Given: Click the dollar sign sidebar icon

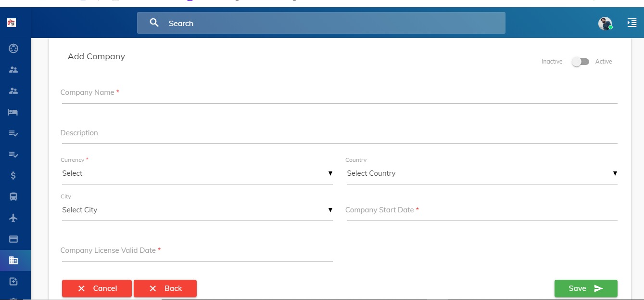Looking at the screenshot, I should click(x=13, y=176).
